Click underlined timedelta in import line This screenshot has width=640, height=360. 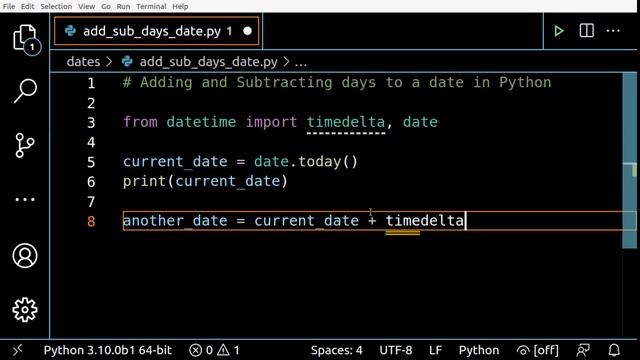coord(346,122)
